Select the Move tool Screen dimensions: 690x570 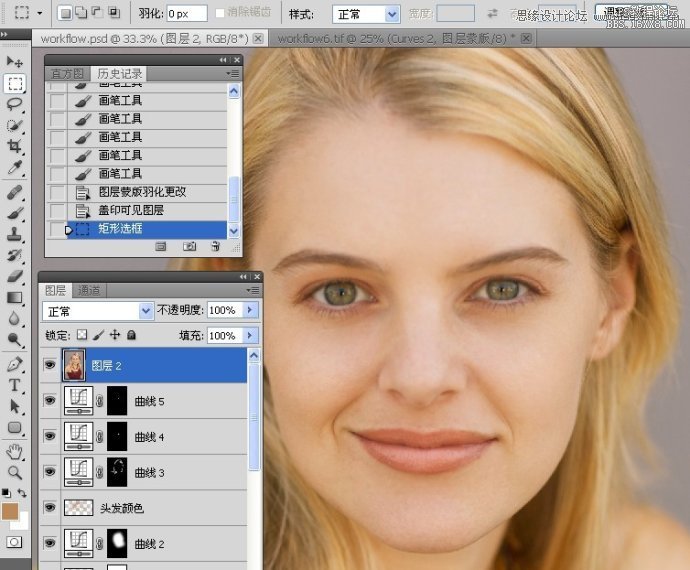click(x=15, y=62)
